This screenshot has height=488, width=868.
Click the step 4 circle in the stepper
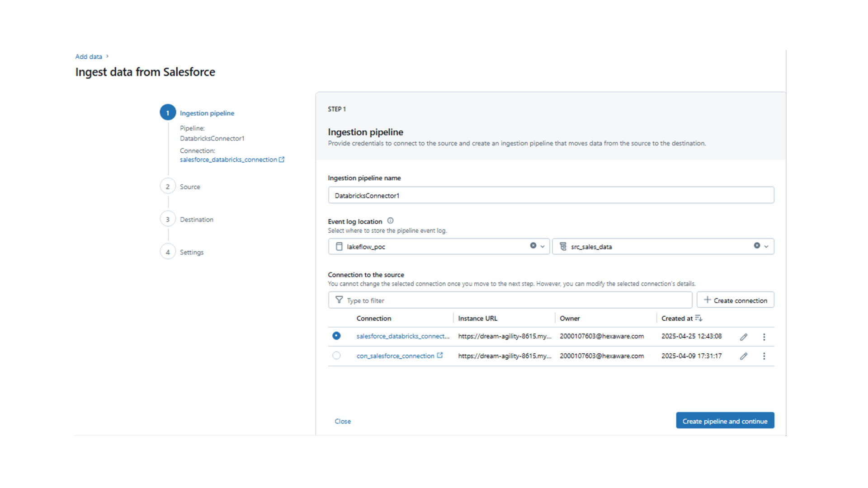click(x=168, y=252)
